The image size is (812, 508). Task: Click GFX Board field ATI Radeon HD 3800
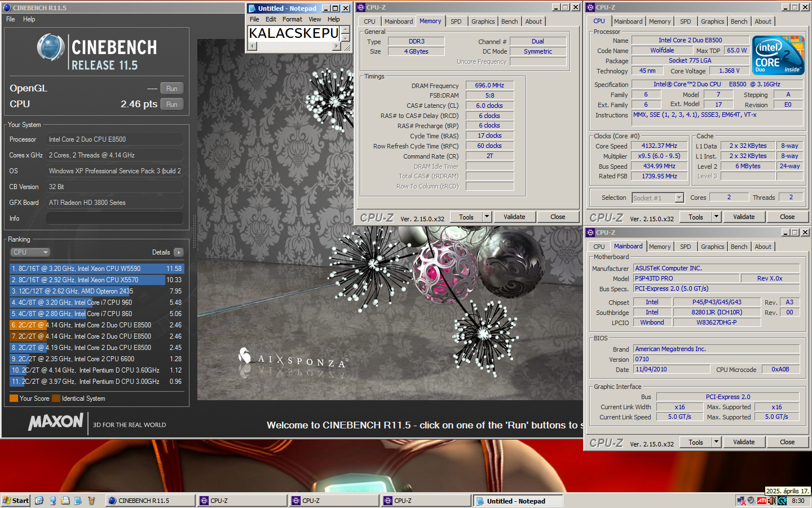pos(114,203)
